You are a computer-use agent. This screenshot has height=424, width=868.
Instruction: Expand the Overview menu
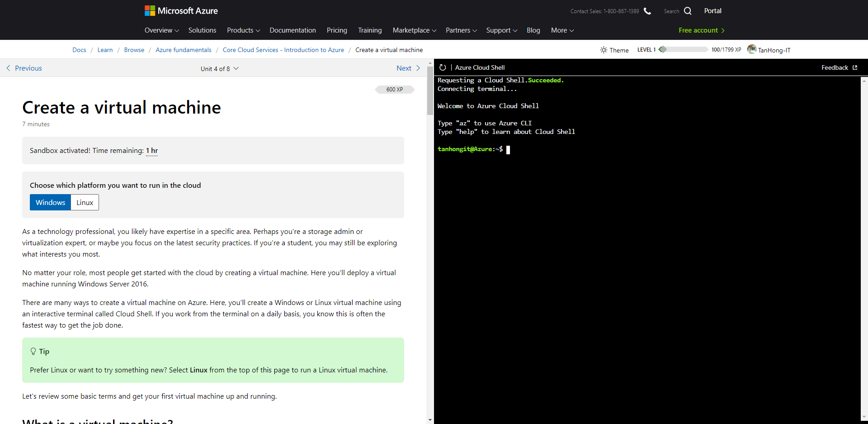coord(162,30)
